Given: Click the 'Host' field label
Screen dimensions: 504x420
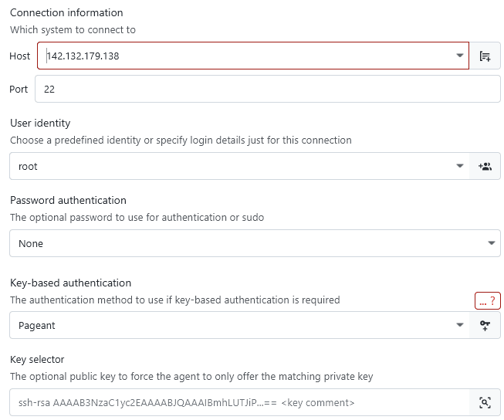Looking at the screenshot, I should coord(20,56).
